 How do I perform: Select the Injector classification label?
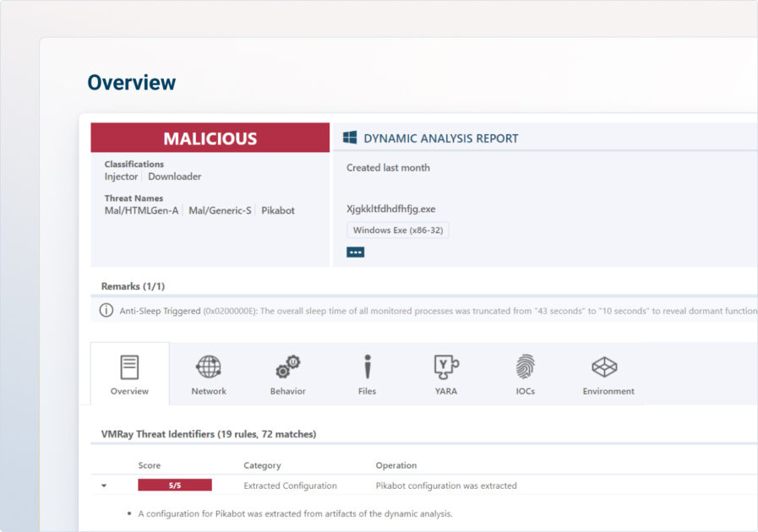(x=120, y=176)
